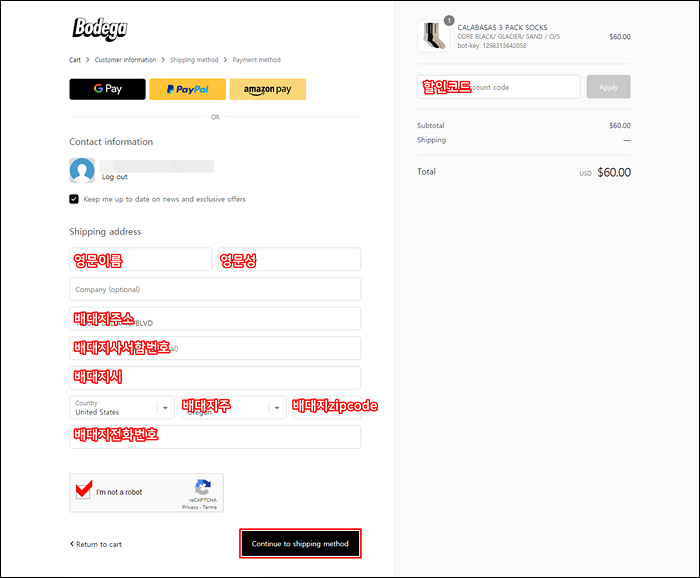The height and width of the screenshot is (578, 700).
Task: Apply the discount code
Action: 608,87
